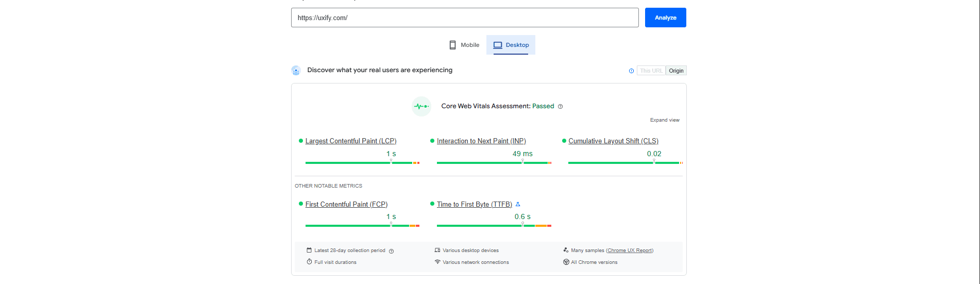Click the INP distribution bar
Image resolution: width=980 pixels, height=284 pixels.
(494, 163)
